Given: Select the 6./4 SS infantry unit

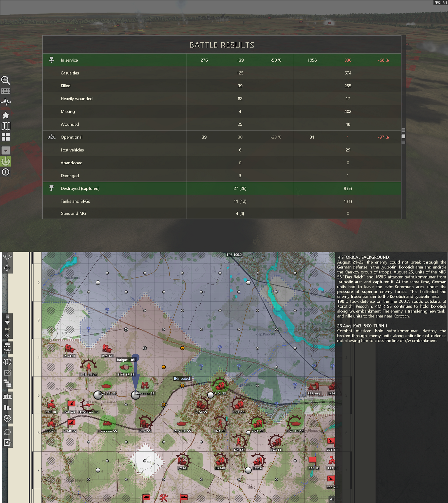Looking at the screenshot, I should [x=145, y=424].
